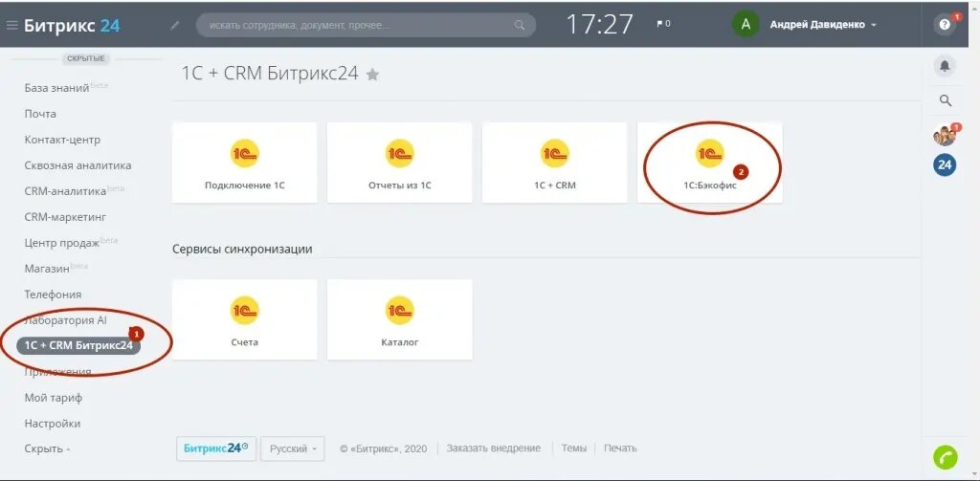Open the Подключение 1С tile
Image resolution: width=980 pixels, height=481 pixels.
point(244,163)
